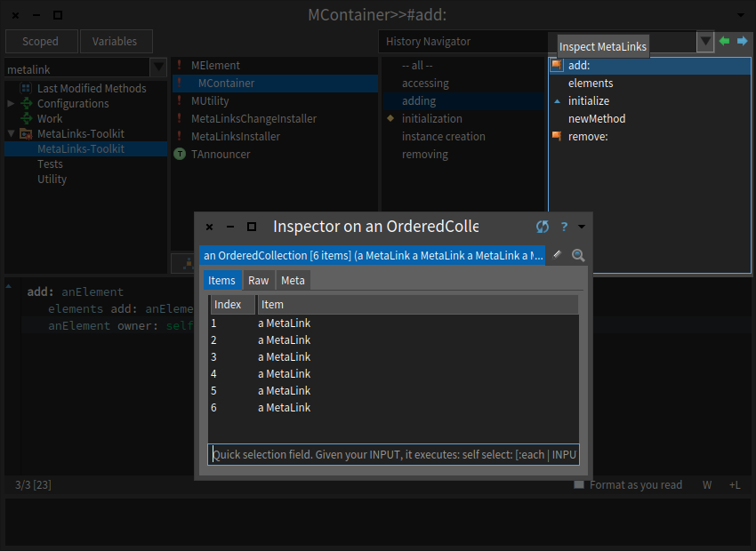
Task: Click the diamond icon beside initialization
Action: [x=390, y=118]
